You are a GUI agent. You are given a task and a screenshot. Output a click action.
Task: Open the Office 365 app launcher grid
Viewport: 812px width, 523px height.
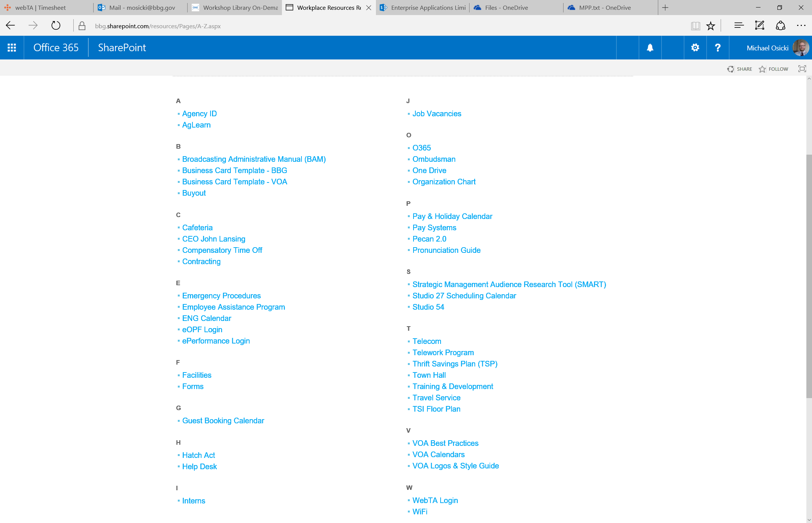pos(12,48)
